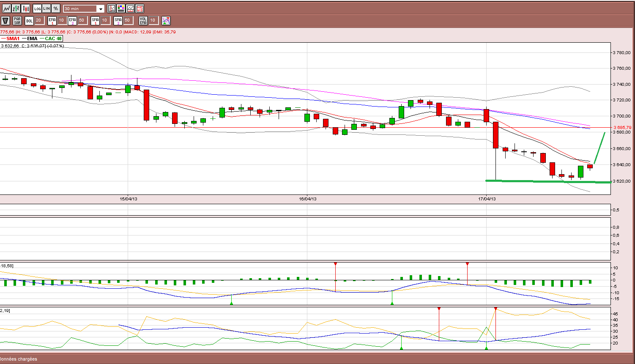The image size is (635, 364).
Task: Click the chart with volume bars icon
Action: click(x=130, y=8)
